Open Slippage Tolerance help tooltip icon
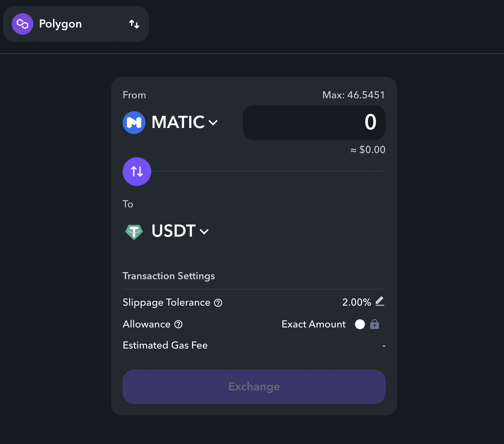 click(x=218, y=303)
